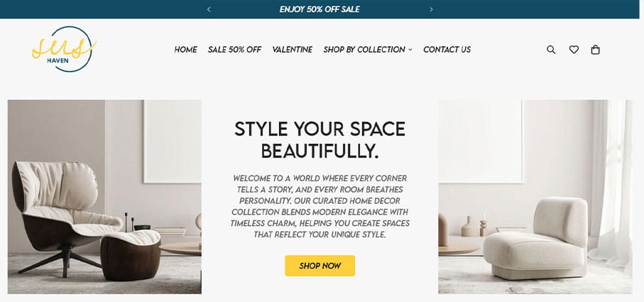644x302 pixels.
Task: Show previous announcement with left arrow
Action: (x=209, y=9)
